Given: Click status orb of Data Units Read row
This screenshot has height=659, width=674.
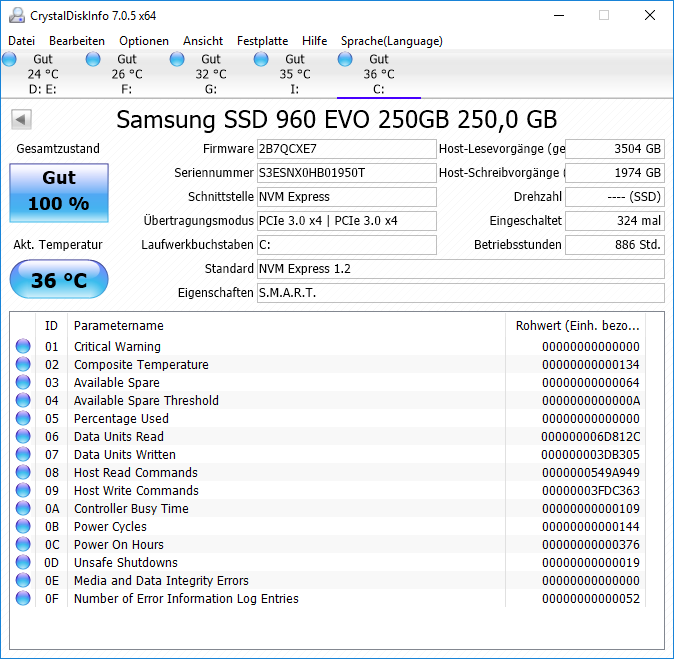Looking at the screenshot, I should coord(23,436).
